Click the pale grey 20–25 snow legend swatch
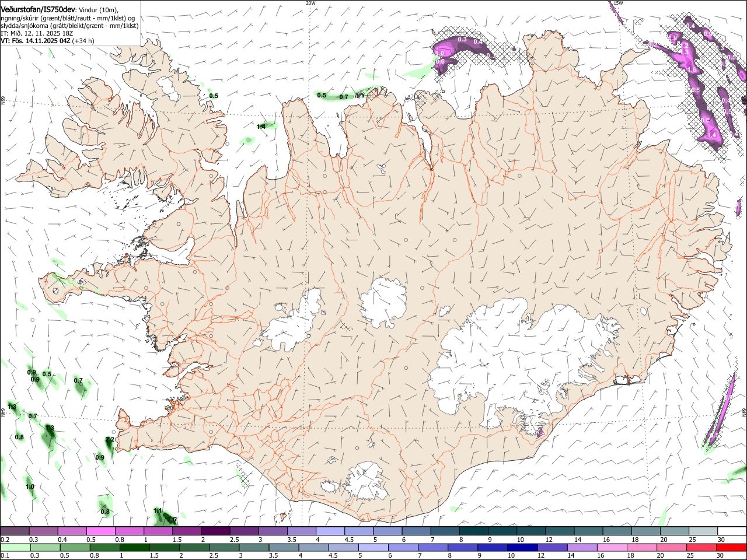 coord(703,531)
